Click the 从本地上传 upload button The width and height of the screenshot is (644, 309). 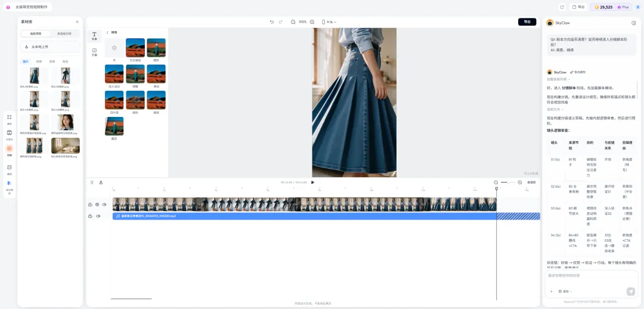(51, 47)
